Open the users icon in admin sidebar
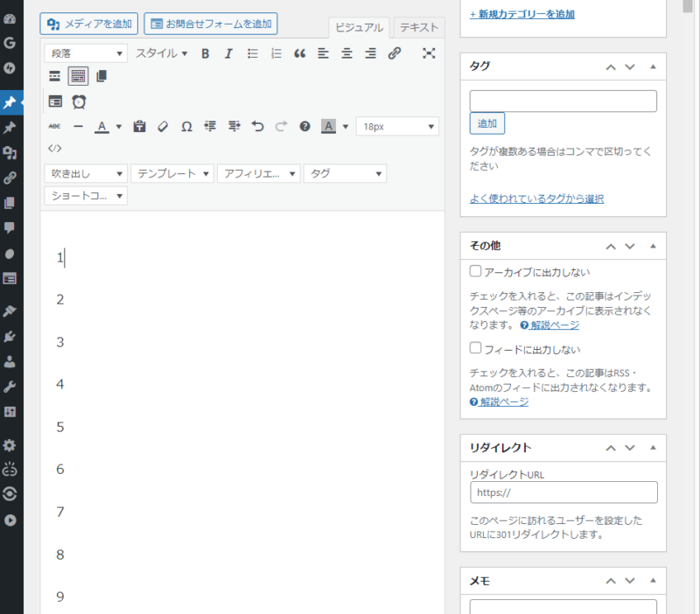The width and height of the screenshot is (700, 614). coord(10,361)
